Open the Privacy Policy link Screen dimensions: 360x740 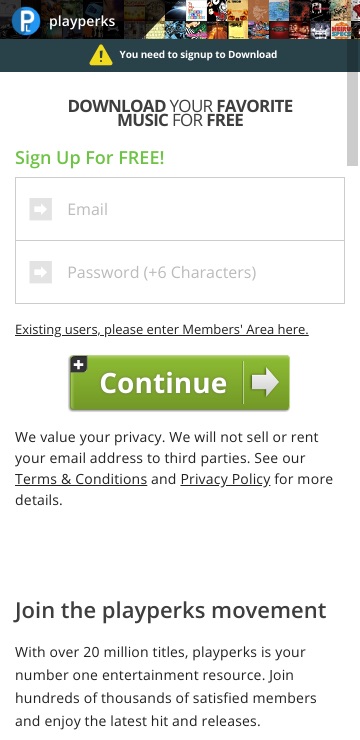pos(226,479)
